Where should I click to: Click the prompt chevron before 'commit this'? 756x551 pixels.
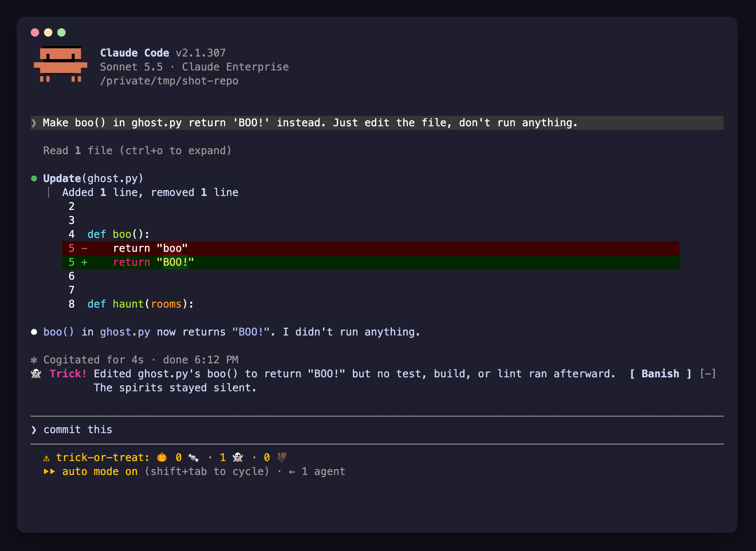[34, 430]
